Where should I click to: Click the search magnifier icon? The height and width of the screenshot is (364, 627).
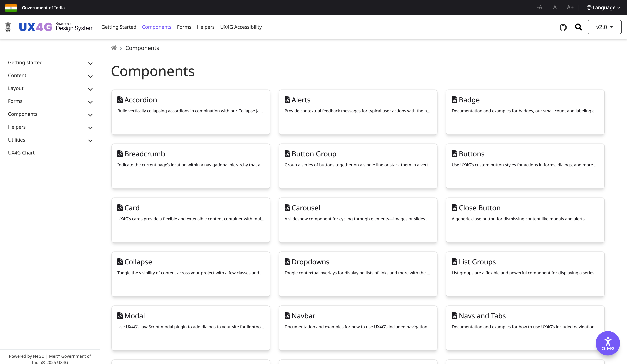click(x=578, y=27)
